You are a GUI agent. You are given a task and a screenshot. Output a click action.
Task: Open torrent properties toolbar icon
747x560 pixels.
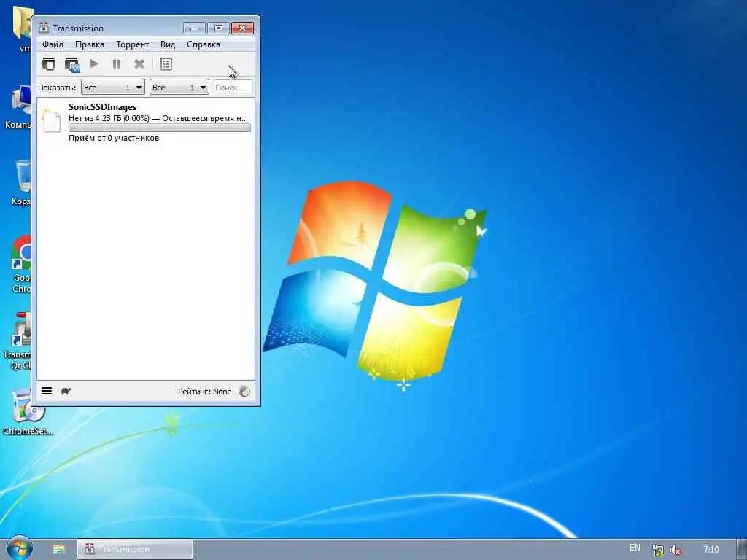click(x=166, y=64)
